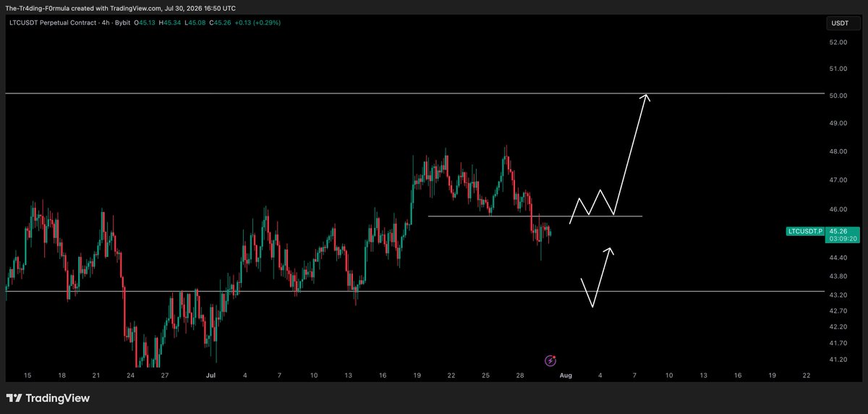The image size is (868, 414).
Task: Click the 48.00 price axis label
Action: click(838, 151)
